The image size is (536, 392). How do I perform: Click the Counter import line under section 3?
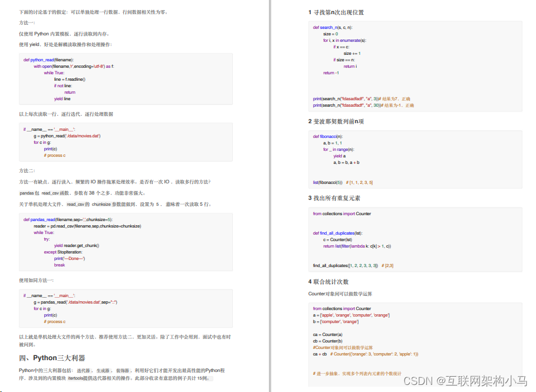point(342,213)
